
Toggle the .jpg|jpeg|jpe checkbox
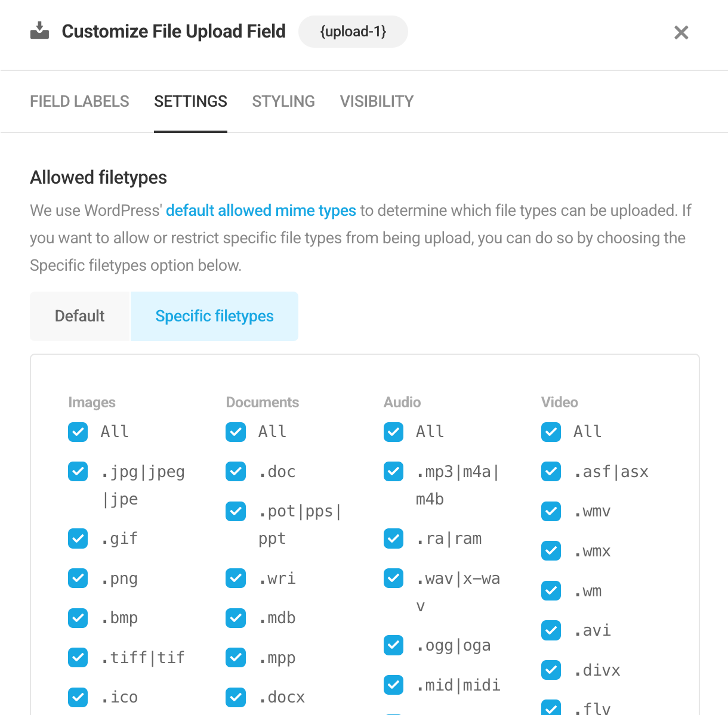click(x=78, y=472)
